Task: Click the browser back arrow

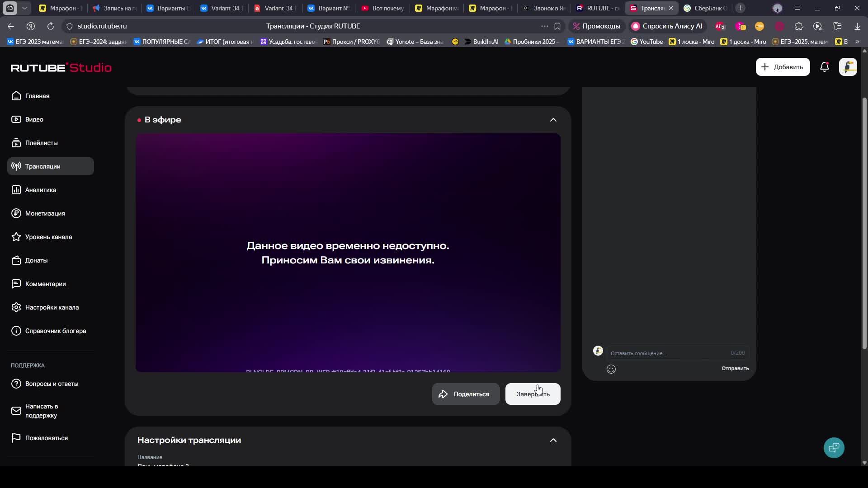Action: tap(11, 26)
